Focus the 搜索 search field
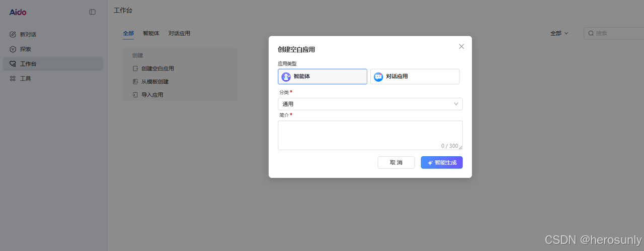Screen dimensions: 644x251 tap(616, 33)
